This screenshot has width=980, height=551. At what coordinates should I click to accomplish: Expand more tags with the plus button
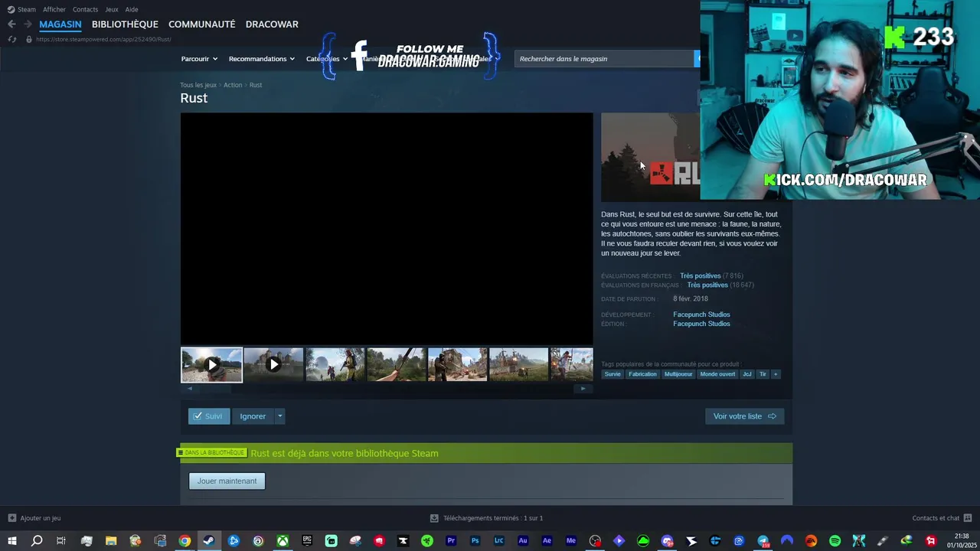pyautogui.click(x=776, y=374)
